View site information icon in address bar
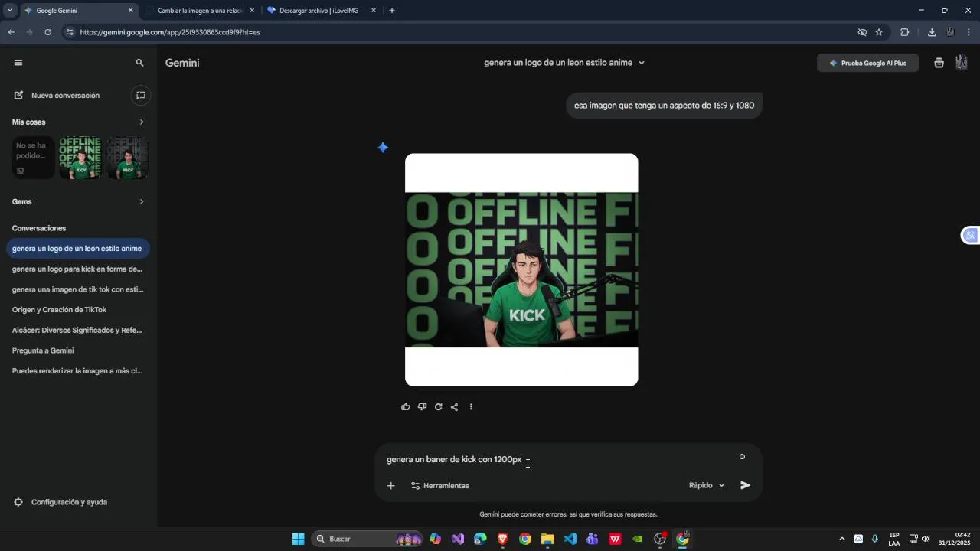This screenshot has height=551, width=980. [70, 32]
